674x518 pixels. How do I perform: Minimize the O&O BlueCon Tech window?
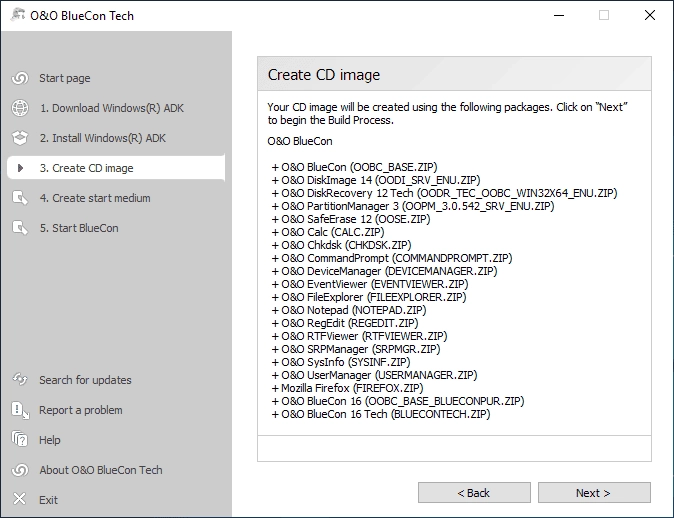(559, 15)
